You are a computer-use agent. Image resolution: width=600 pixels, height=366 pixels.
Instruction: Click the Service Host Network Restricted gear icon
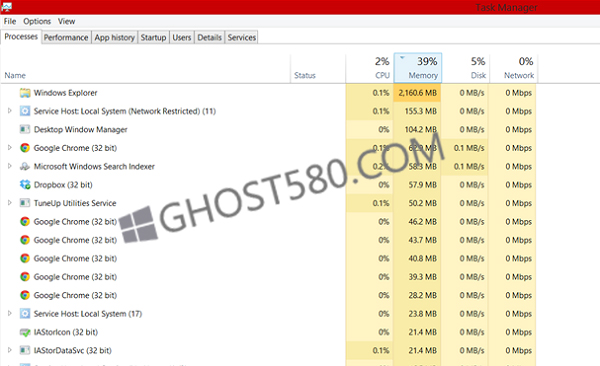(x=25, y=111)
